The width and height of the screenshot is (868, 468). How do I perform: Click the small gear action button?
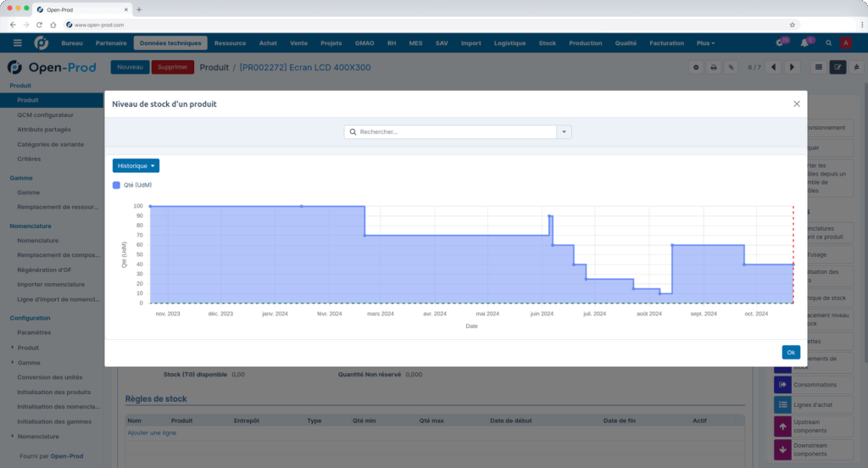click(x=696, y=68)
